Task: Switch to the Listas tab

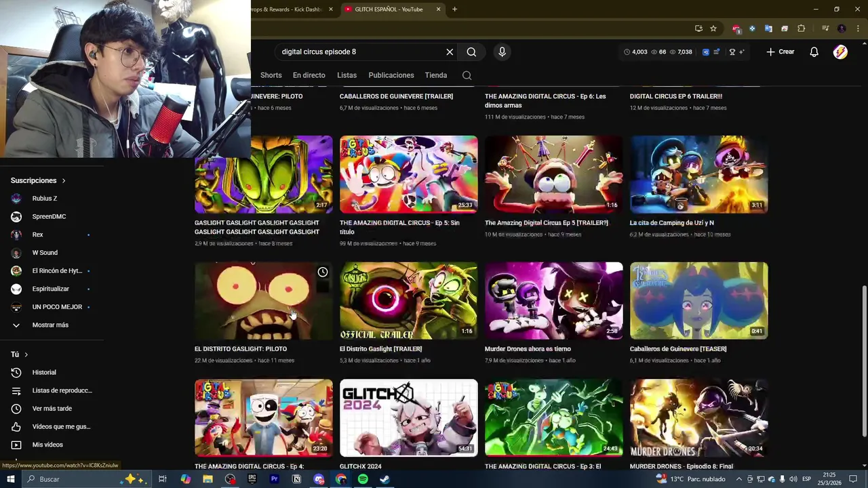Action: (347, 75)
